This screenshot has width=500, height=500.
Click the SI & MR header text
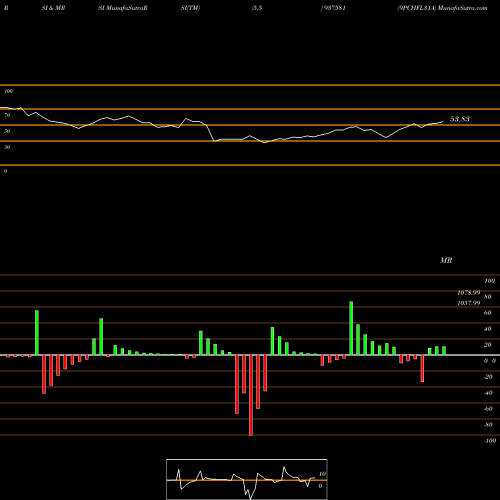(x=53, y=8)
